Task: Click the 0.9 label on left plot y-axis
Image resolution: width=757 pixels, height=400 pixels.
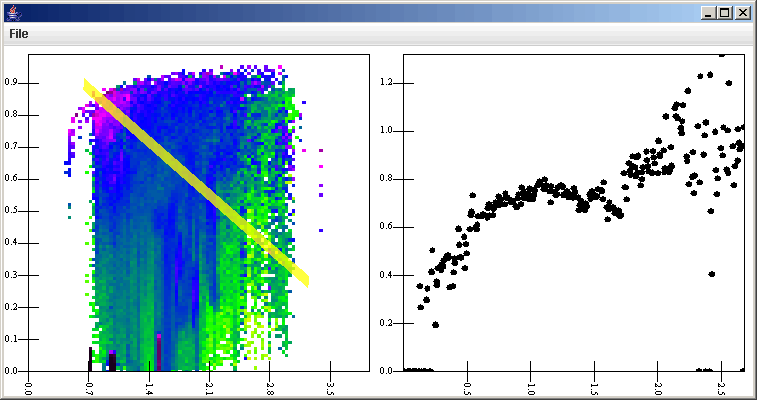Action: pyautogui.click(x=12, y=83)
